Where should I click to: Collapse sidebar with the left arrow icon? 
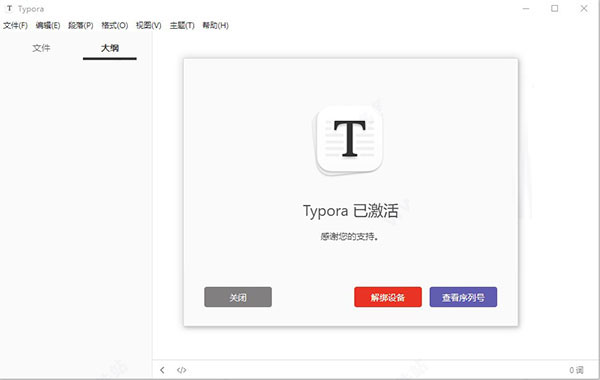point(162,370)
